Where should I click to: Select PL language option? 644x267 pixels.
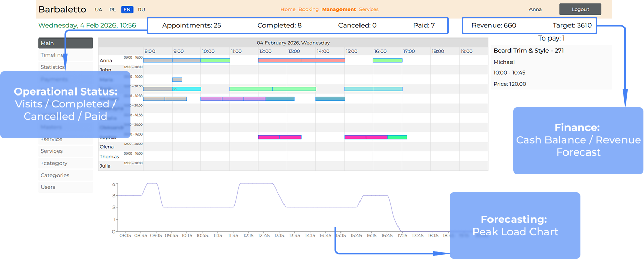112,10
